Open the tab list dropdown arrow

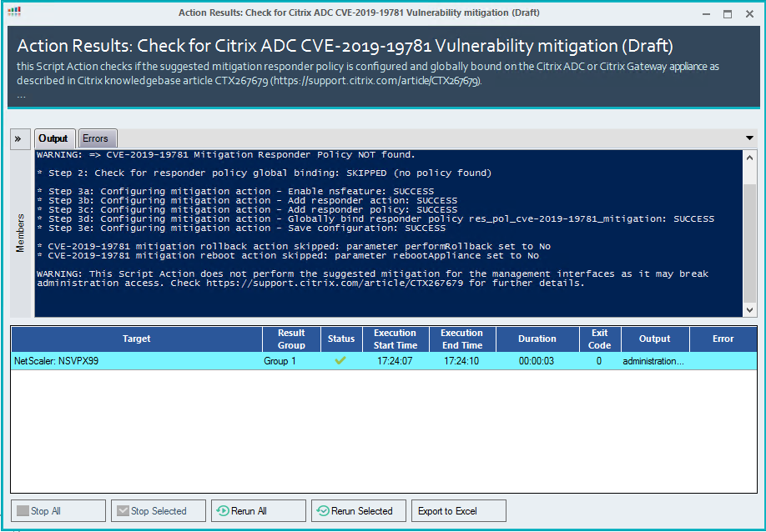[x=749, y=138]
